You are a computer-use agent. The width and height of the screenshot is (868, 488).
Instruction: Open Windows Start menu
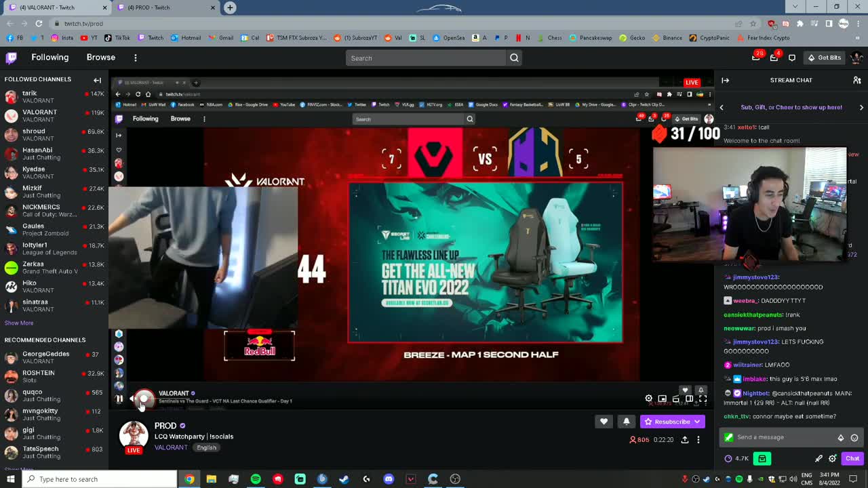pos(10,479)
